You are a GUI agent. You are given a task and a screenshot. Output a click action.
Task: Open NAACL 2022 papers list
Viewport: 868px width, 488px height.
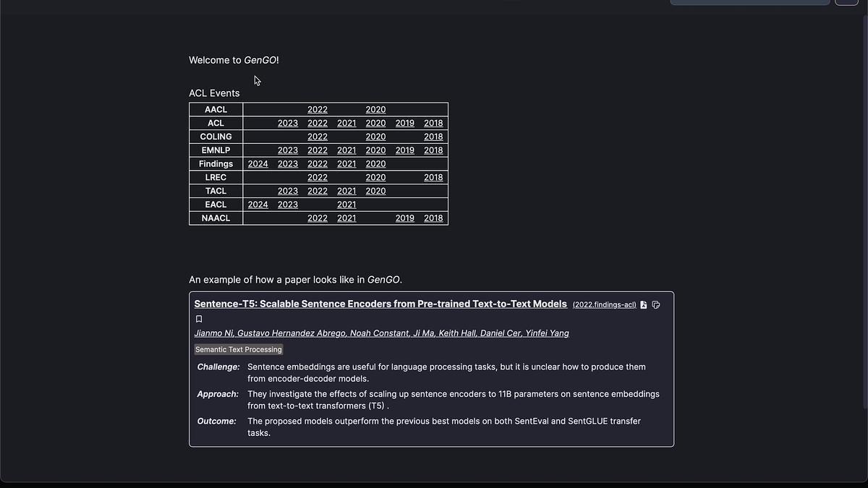click(318, 218)
